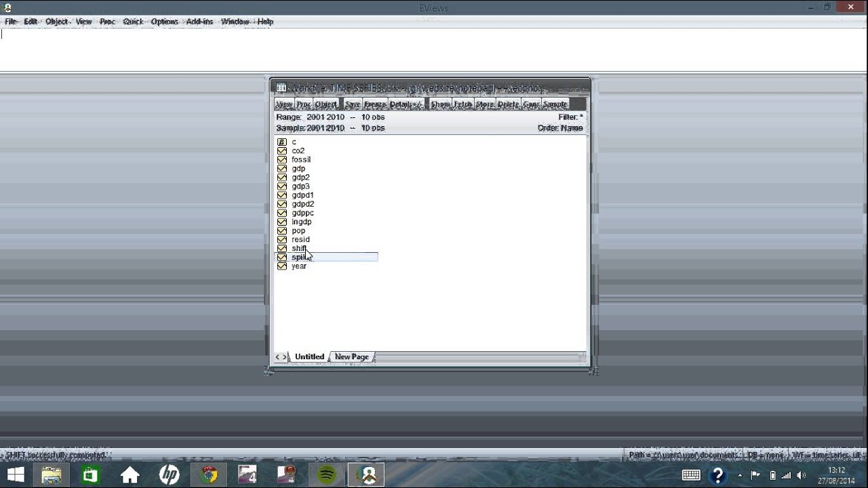Select the coefficient vector c icon
Image resolution: width=868 pixels, height=488 pixels.
coord(282,142)
